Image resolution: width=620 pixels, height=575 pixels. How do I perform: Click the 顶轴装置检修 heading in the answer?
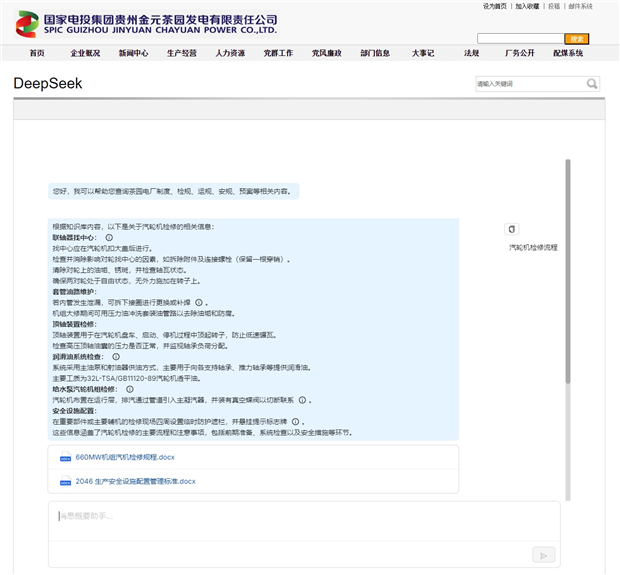74,324
